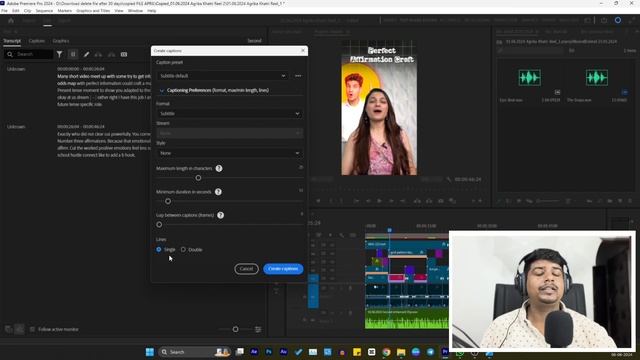This screenshot has width=640, height=360.
Task: Open the Window menu
Action: click(135, 11)
